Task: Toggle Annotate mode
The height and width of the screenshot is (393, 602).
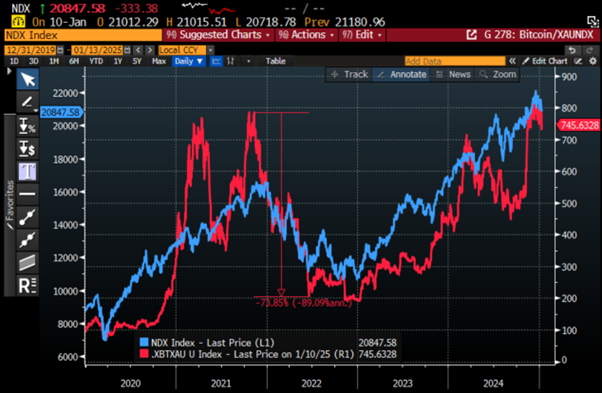Action: pyautogui.click(x=402, y=74)
